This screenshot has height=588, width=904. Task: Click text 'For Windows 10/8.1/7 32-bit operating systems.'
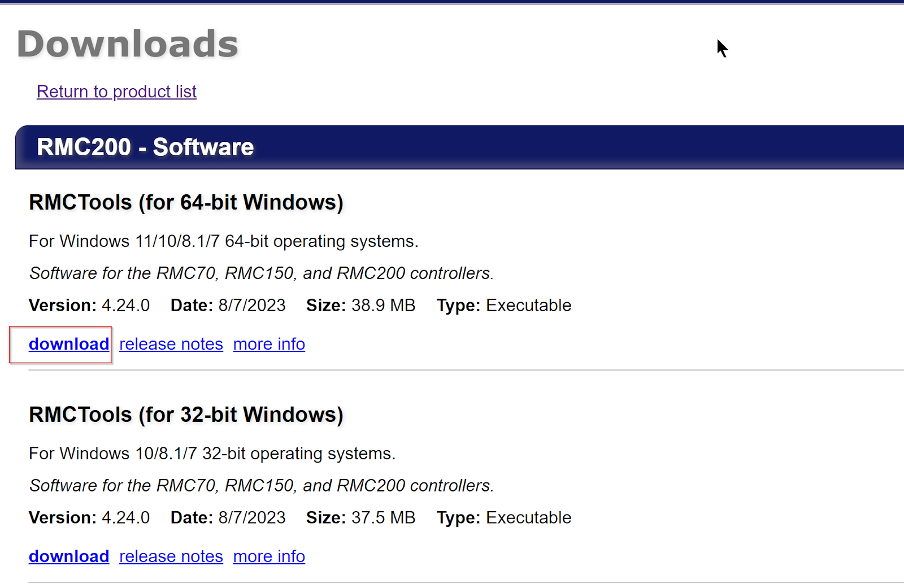[x=212, y=454]
